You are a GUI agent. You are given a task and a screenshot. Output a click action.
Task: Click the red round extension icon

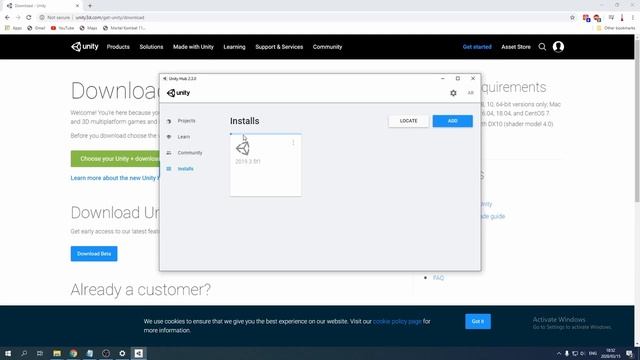pyautogui.click(x=598, y=18)
